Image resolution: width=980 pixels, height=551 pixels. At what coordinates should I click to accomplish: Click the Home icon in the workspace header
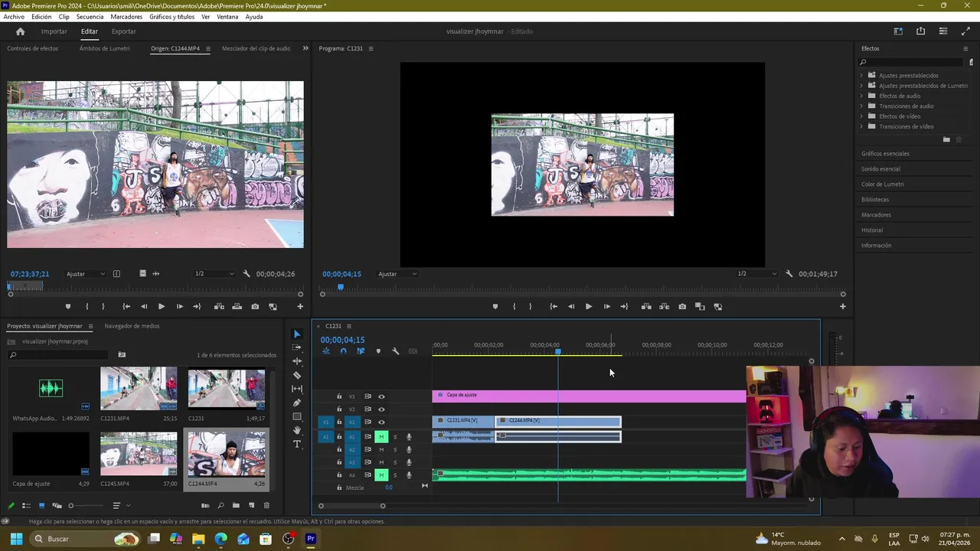[x=20, y=31]
